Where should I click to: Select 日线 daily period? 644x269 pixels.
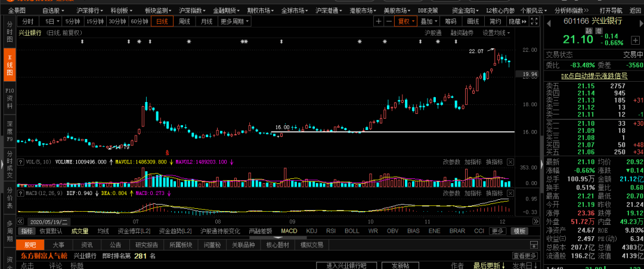click(x=162, y=21)
